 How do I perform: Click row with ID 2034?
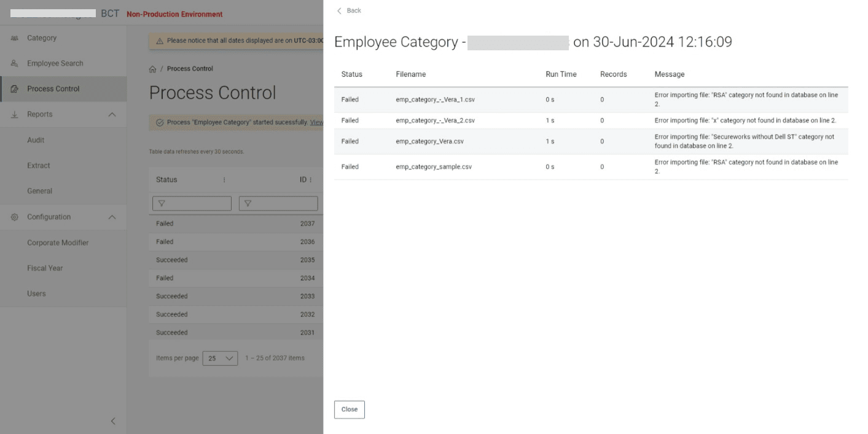[236, 278]
